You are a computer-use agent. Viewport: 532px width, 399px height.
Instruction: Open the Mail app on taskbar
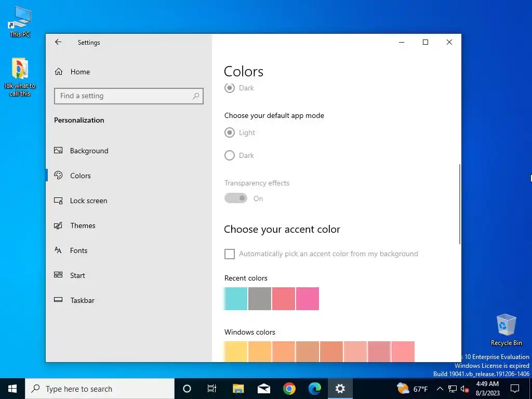click(263, 389)
